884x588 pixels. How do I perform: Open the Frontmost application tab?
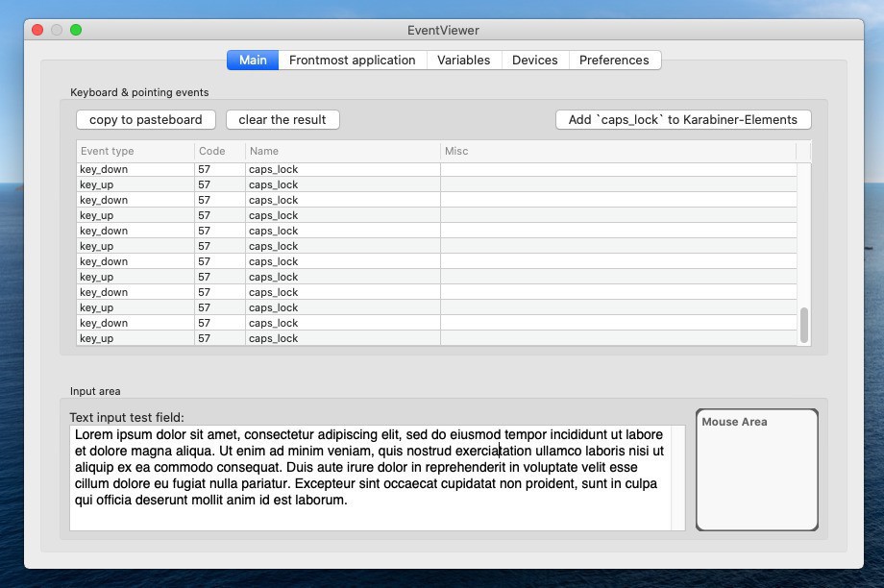[352, 60]
